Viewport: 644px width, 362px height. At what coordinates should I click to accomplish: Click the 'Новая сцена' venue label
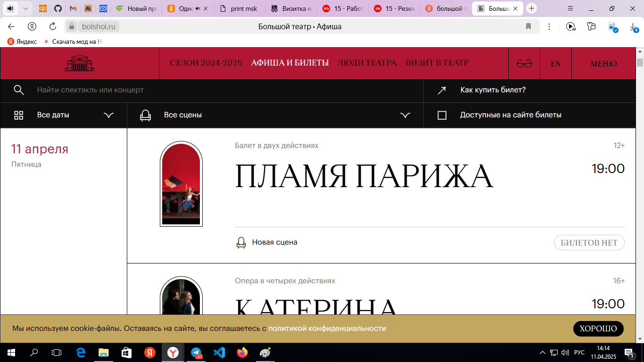pyautogui.click(x=275, y=242)
